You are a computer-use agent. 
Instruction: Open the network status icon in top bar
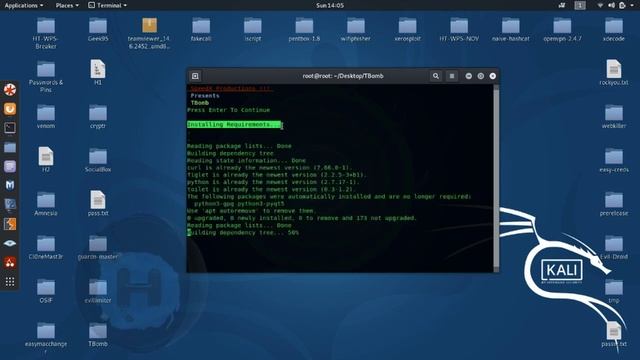(600, 5)
